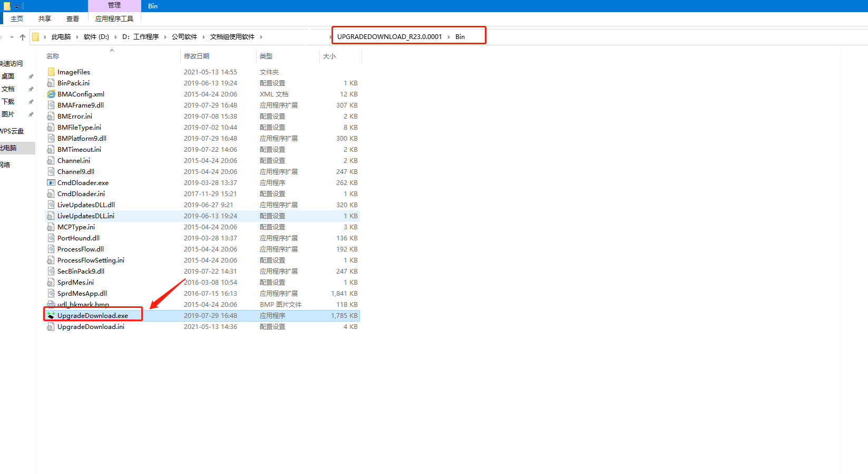The width and height of the screenshot is (868, 474).
Task: Click the LiveUpdatesDLL.dll file icon
Action: click(x=51, y=205)
